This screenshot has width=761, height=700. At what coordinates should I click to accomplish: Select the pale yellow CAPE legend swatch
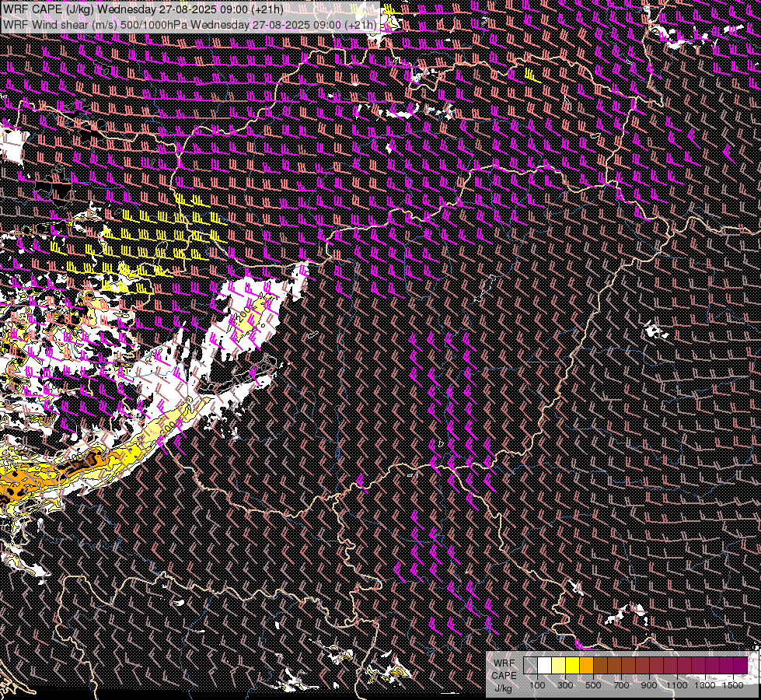(559, 666)
